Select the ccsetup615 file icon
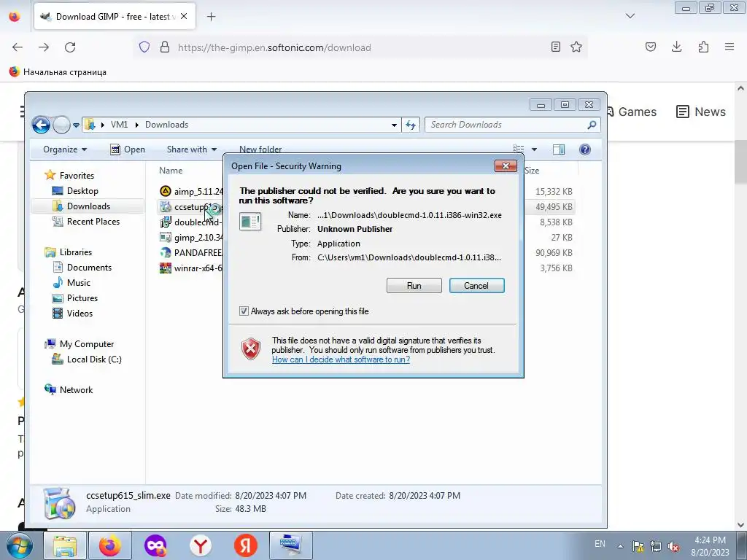Viewport: 747px width, 560px height. (x=166, y=206)
